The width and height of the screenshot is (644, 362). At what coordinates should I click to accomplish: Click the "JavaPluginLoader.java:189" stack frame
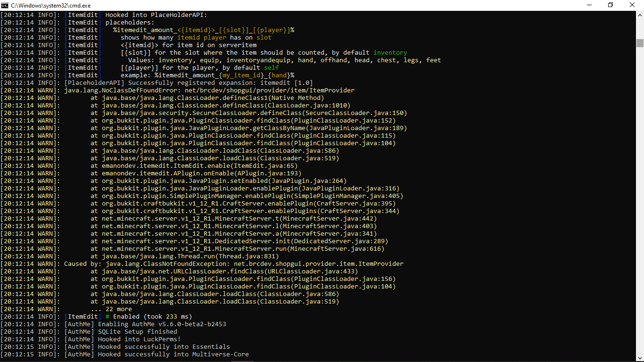tap(248, 128)
